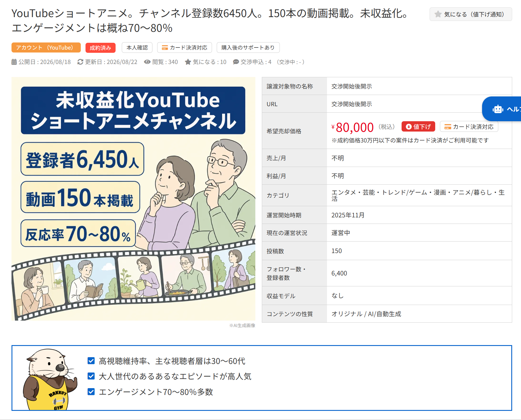The height and width of the screenshot is (420, 521).
Task: Click the speech bubble icon beside 交渉申込
Action: [x=236, y=62]
